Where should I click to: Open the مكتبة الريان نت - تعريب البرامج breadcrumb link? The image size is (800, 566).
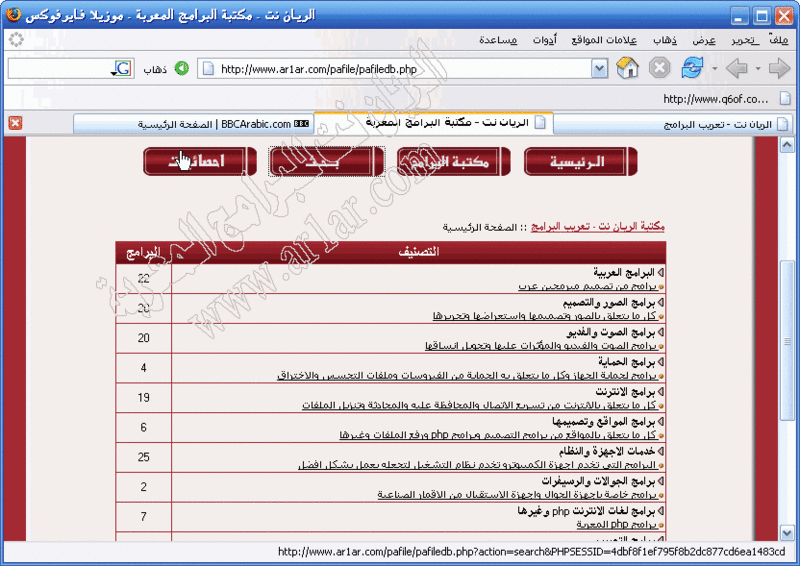pos(597,227)
